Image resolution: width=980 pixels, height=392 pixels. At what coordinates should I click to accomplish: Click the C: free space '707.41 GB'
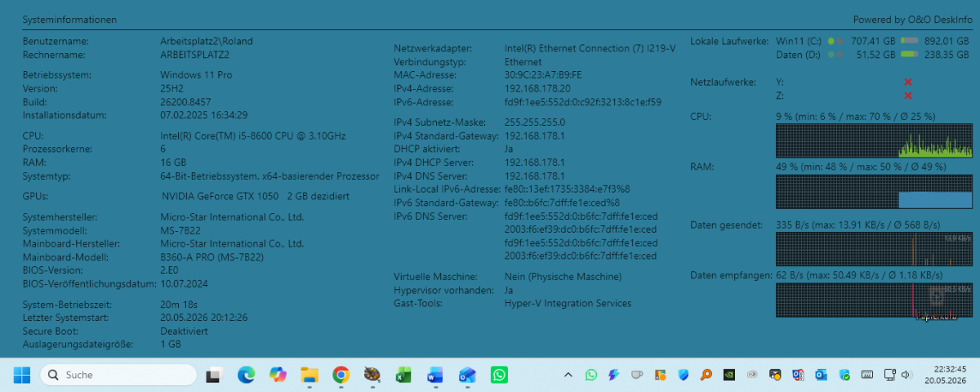(x=873, y=41)
